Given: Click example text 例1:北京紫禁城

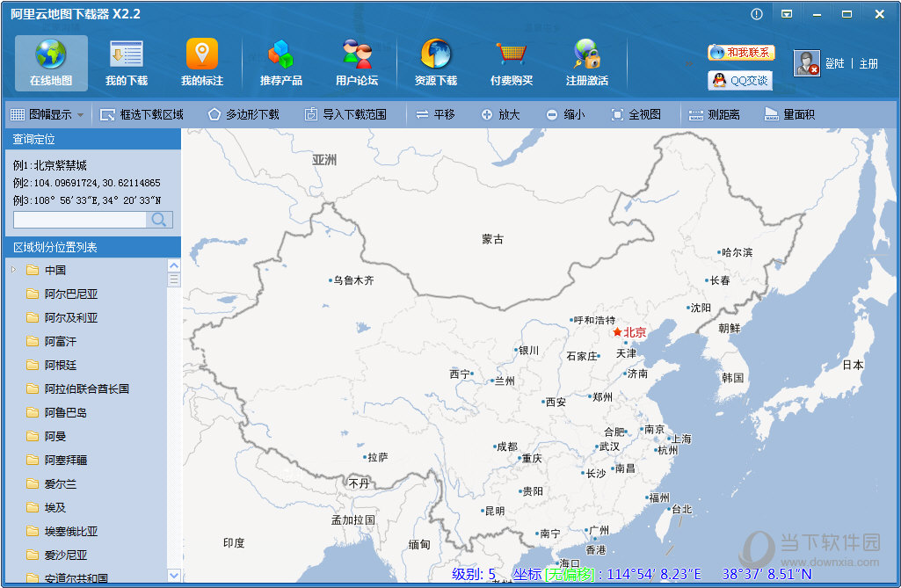Looking at the screenshot, I should [x=50, y=166].
